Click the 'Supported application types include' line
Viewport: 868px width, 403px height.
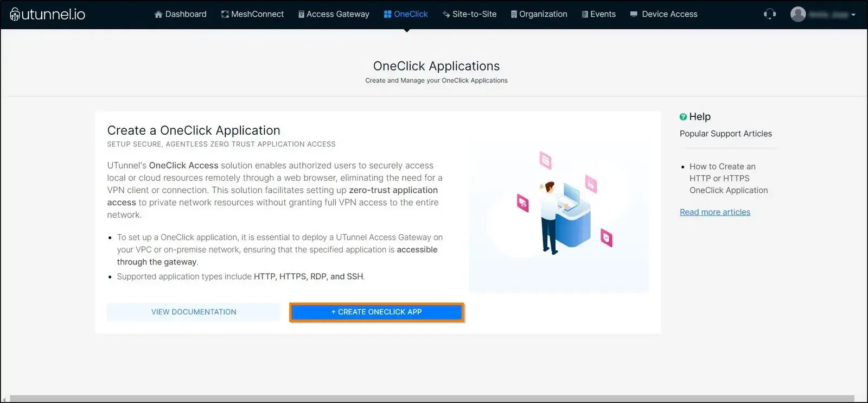pyautogui.click(x=241, y=276)
